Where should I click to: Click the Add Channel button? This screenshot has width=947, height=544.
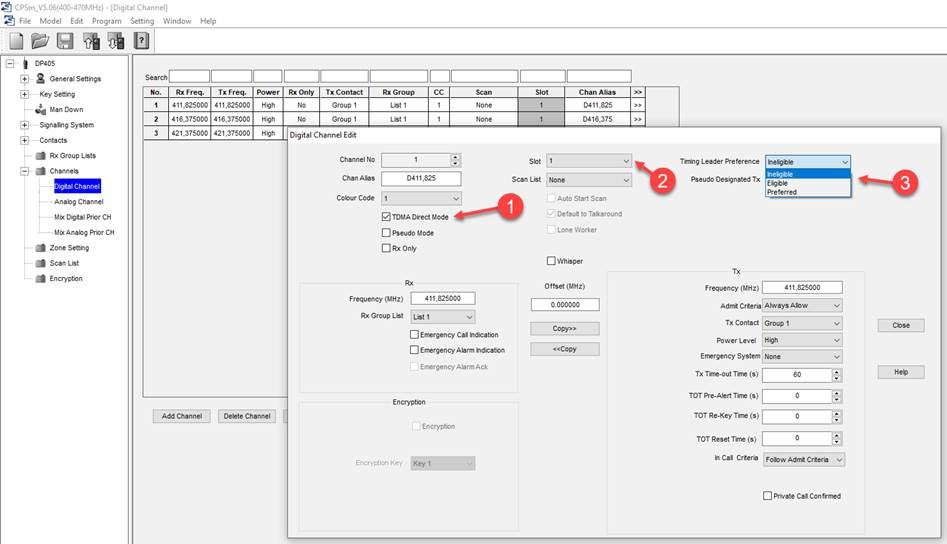(x=182, y=416)
